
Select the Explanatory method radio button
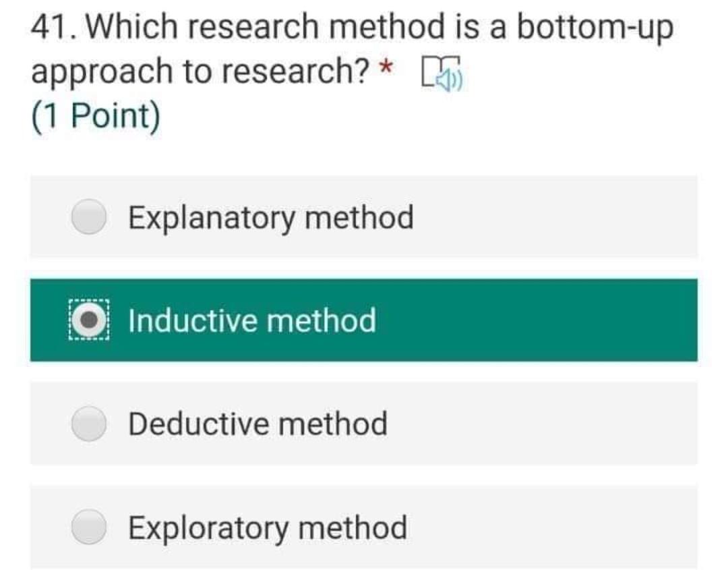(x=89, y=217)
